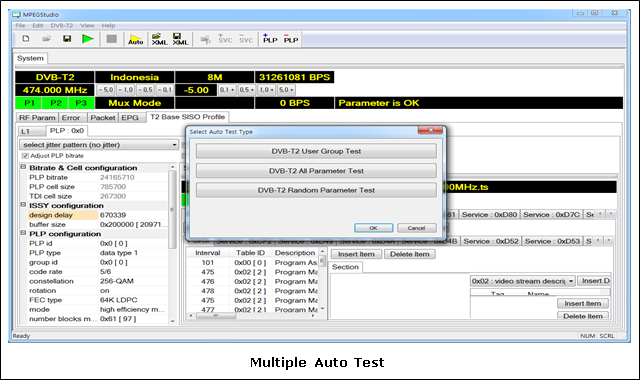640x380 pixels.
Task: Switch to the RF Param tab
Action: pyautogui.click(x=37, y=118)
